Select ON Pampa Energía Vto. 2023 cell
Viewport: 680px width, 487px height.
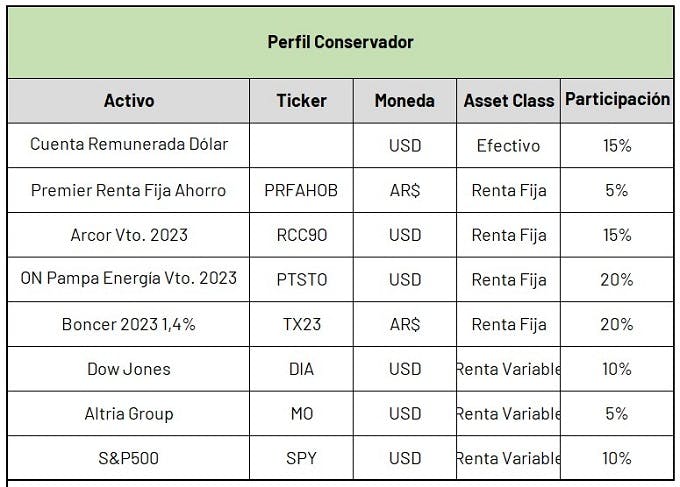click(x=129, y=280)
